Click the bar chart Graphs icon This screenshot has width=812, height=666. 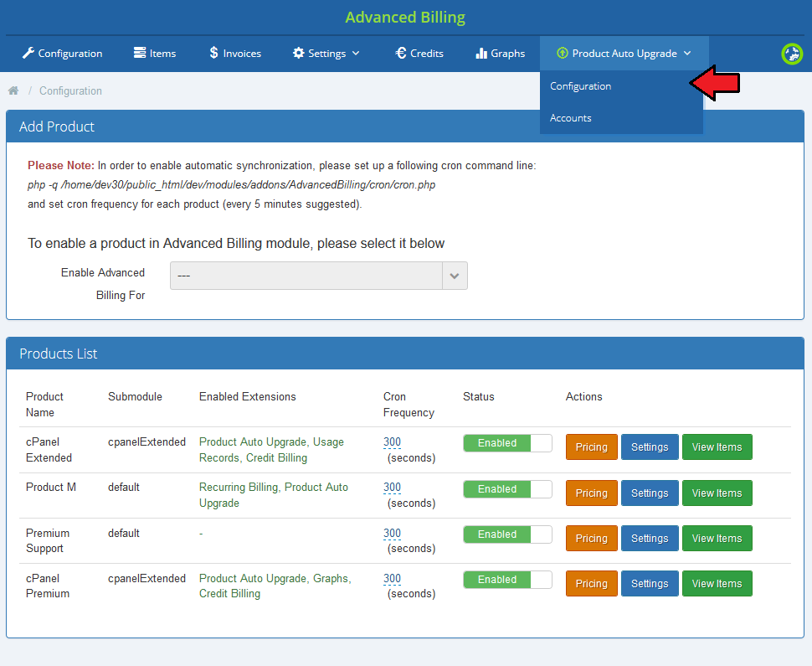tap(481, 53)
